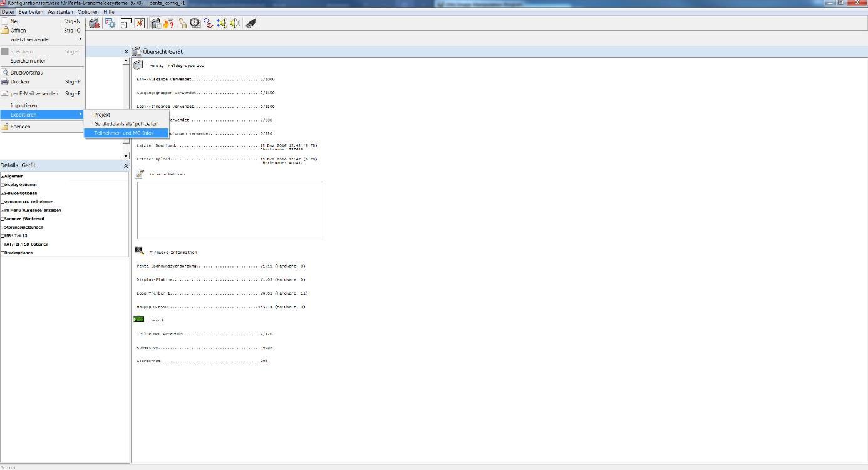
Task: Click the device overview toolbar icon
Action: click(x=156, y=23)
